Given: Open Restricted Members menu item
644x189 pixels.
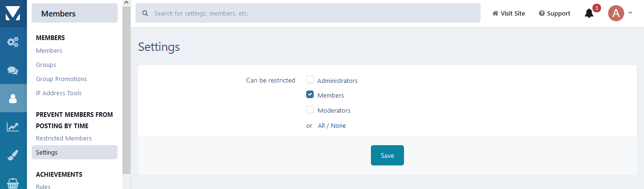Looking at the screenshot, I should (64, 139).
